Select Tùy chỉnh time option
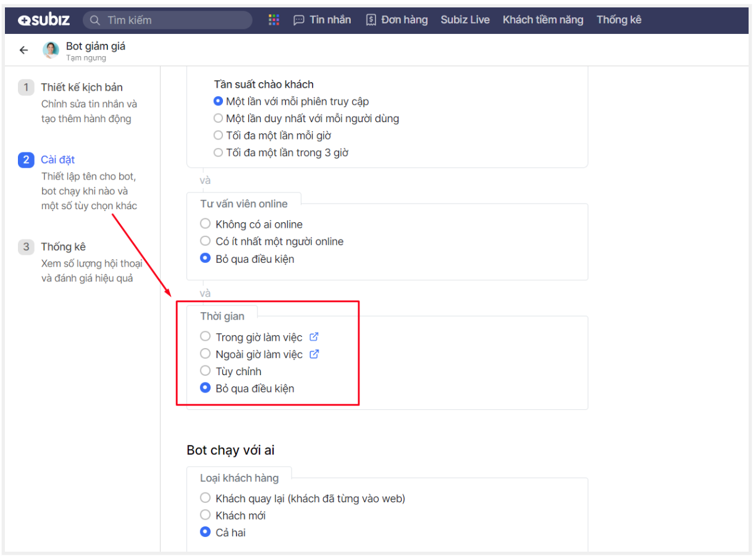756x556 pixels. click(206, 371)
